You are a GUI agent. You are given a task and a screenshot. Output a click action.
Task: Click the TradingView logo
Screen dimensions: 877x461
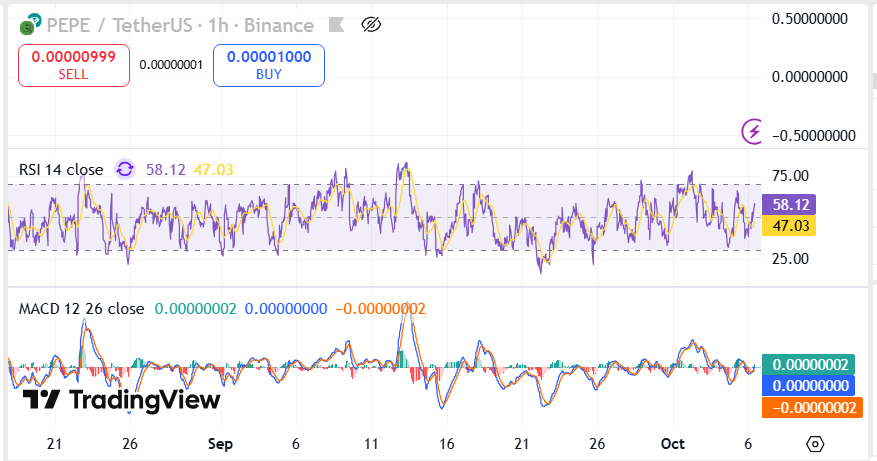tap(121, 400)
